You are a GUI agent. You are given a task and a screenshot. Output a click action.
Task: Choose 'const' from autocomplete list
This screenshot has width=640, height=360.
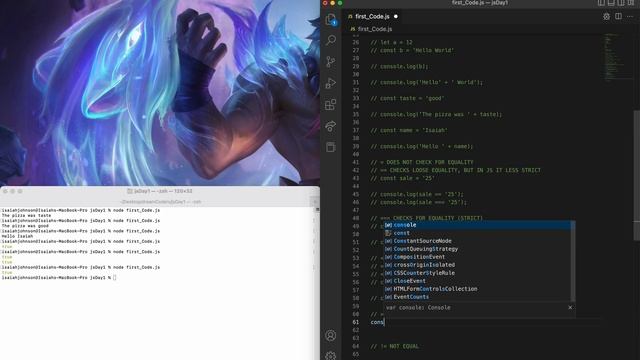point(478,233)
